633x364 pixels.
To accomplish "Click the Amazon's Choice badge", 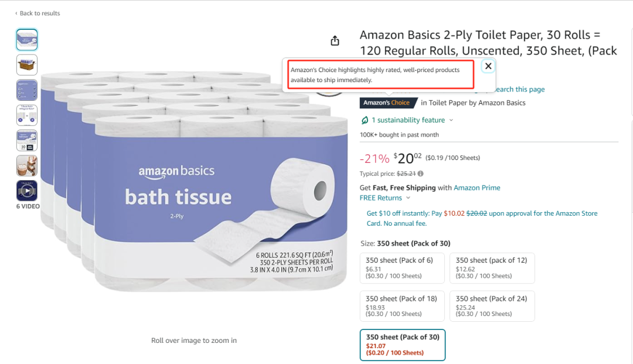I will click(x=388, y=102).
